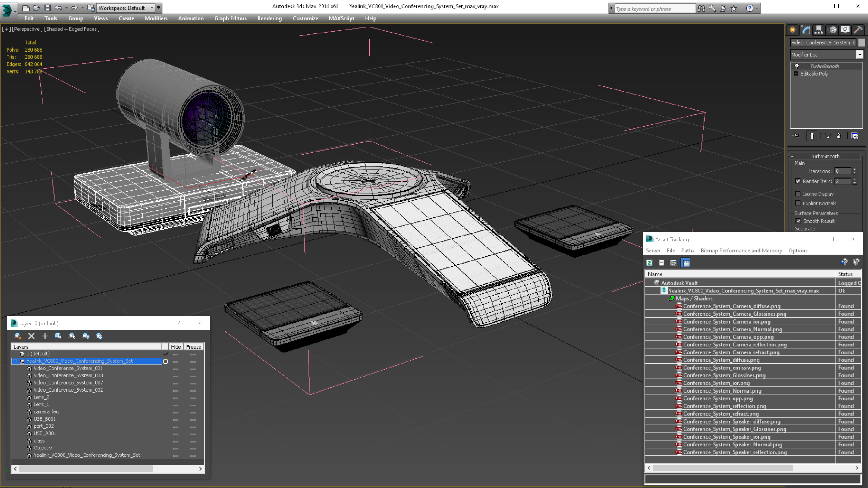Viewport: 868px width, 488px height.
Task: Toggle Smooth Result checkbox in TurboSmooth
Action: click(798, 221)
